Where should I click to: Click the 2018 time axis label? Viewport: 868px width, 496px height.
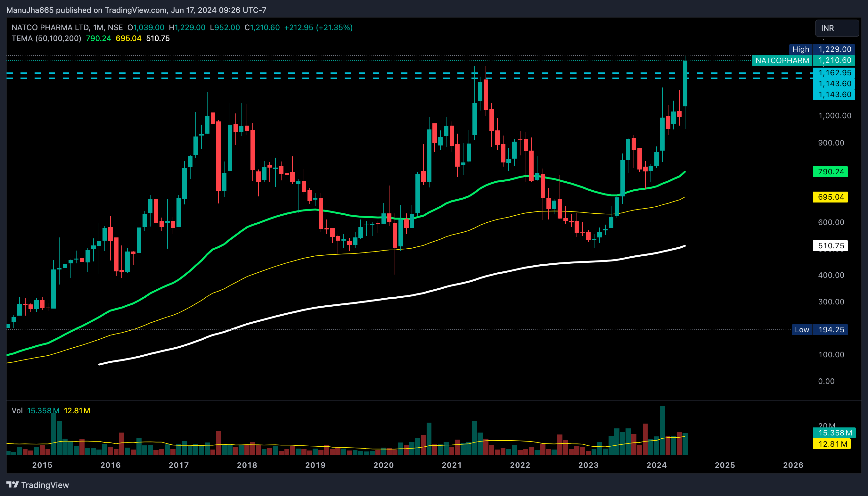(247, 465)
